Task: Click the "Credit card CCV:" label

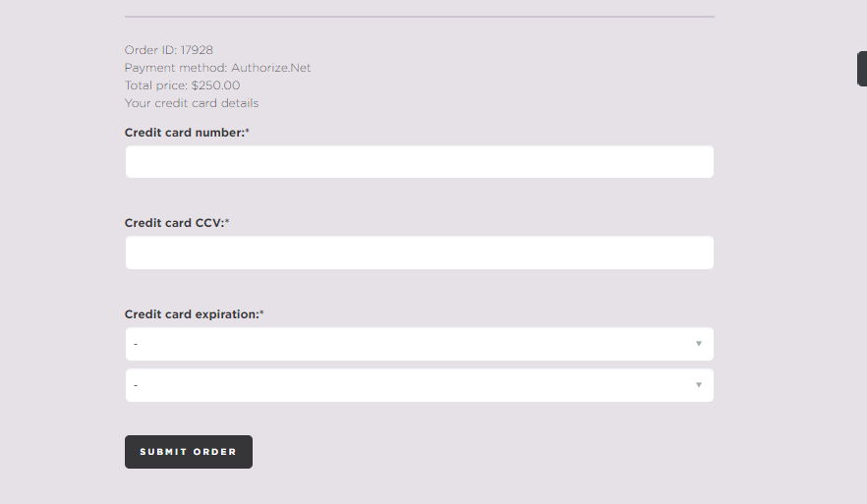Action: click(174, 223)
